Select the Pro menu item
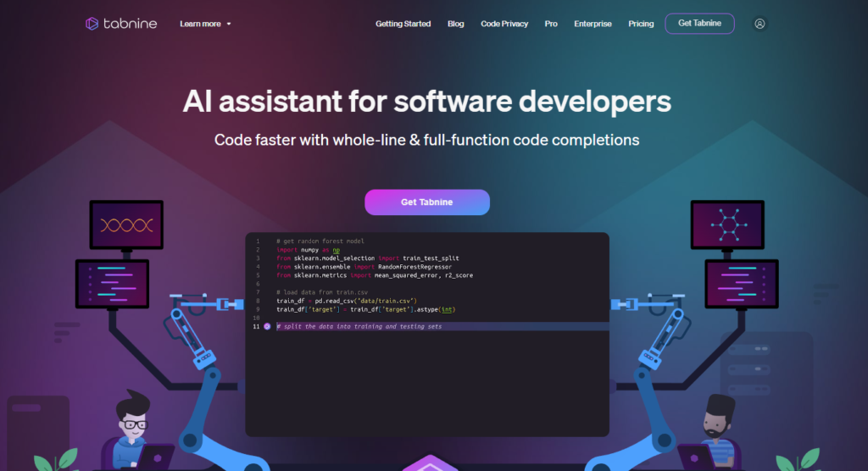 click(x=551, y=24)
